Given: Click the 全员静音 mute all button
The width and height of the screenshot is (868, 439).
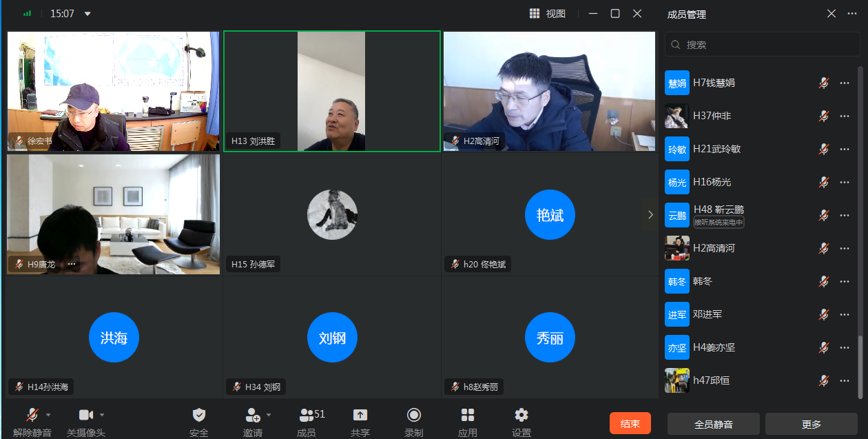Looking at the screenshot, I should [713, 424].
